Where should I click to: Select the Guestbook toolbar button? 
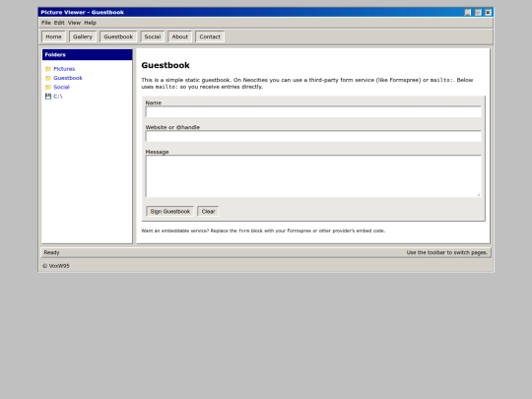tap(118, 36)
